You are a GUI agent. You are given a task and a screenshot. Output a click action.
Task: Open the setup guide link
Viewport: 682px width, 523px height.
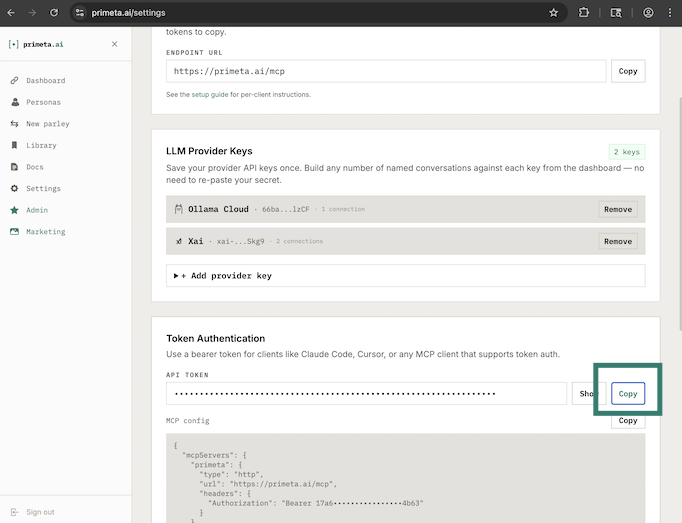[x=210, y=94]
